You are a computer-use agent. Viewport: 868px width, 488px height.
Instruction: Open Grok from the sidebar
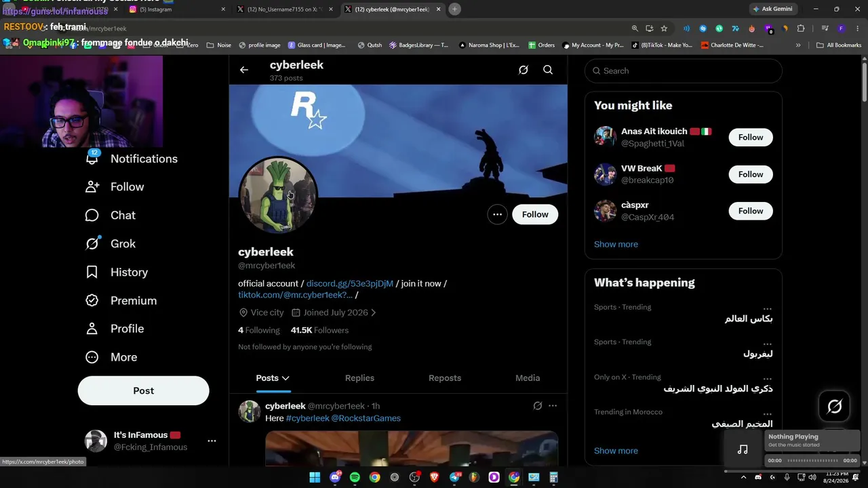coord(111,244)
